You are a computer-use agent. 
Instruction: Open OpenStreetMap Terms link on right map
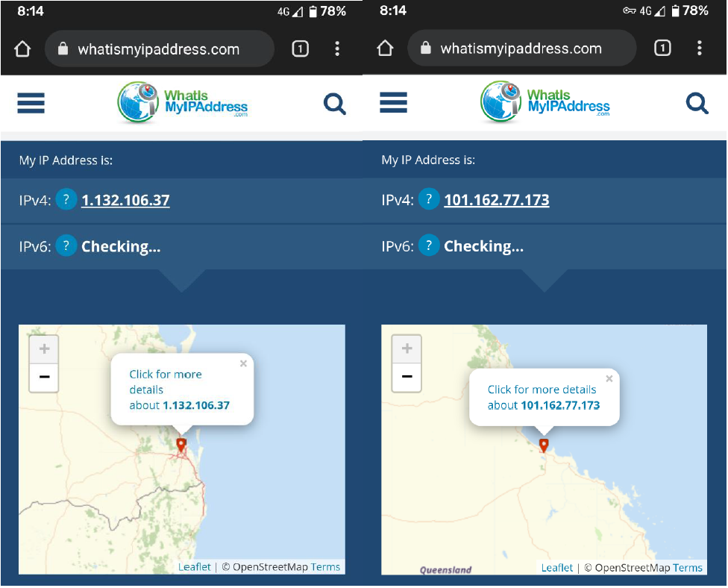coord(687,568)
